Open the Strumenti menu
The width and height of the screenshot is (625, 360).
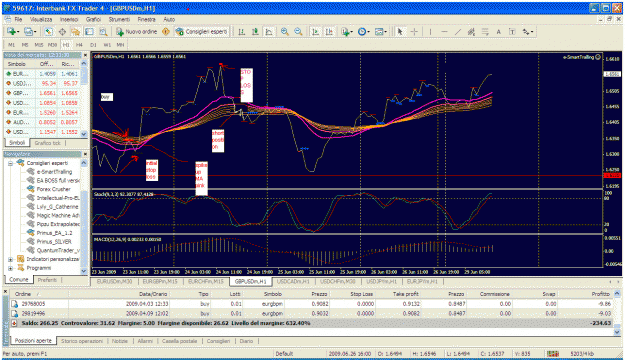coord(119,19)
